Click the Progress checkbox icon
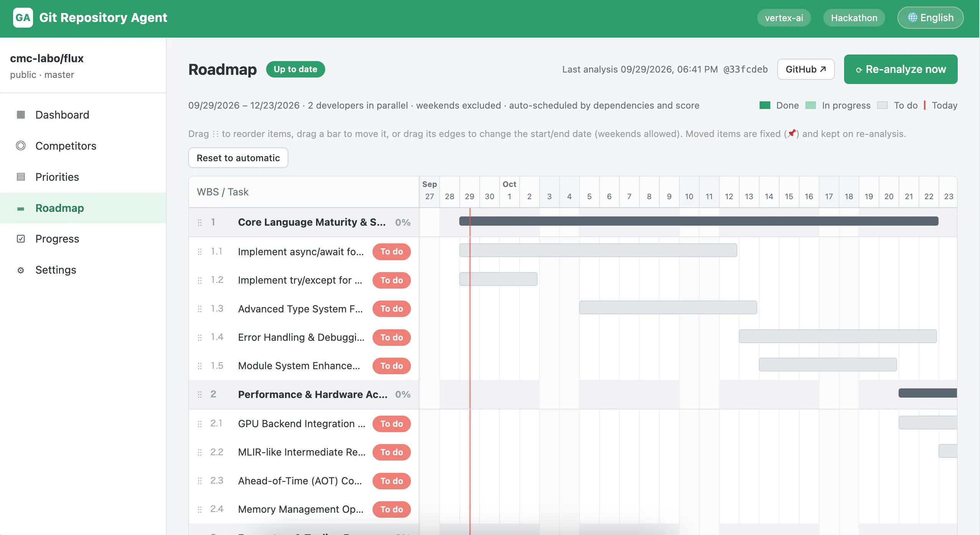Screen dimensions: 980x535 pos(21,239)
